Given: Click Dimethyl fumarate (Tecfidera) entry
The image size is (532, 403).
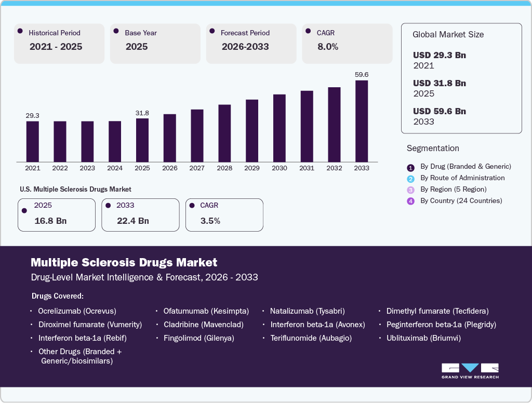Looking at the screenshot, I should click(437, 311).
